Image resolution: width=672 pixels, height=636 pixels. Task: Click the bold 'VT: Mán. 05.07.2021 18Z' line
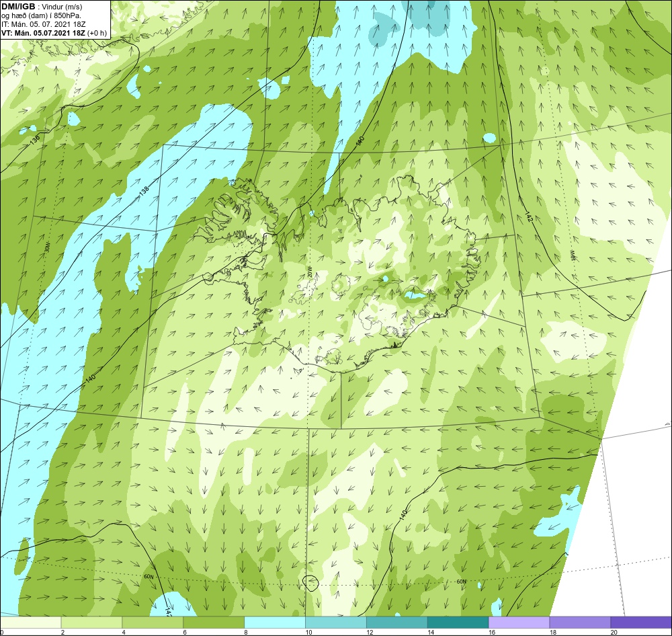pyautogui.click(x=43, y=33)
